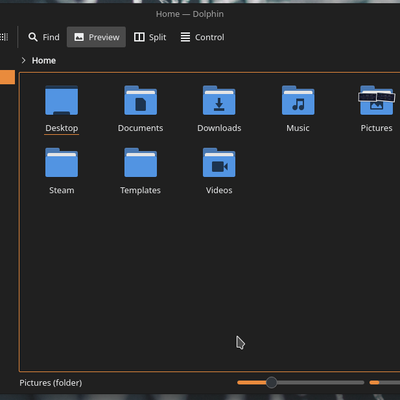Click the Desktop folder name label
Image resolution: width=400 pixels, height=400 pixels.
62,128
